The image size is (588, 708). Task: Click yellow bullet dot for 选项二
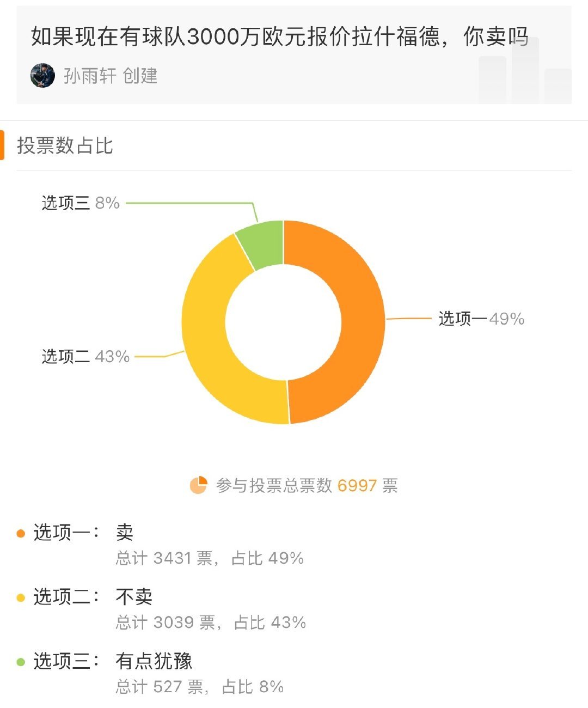(21, 597)
